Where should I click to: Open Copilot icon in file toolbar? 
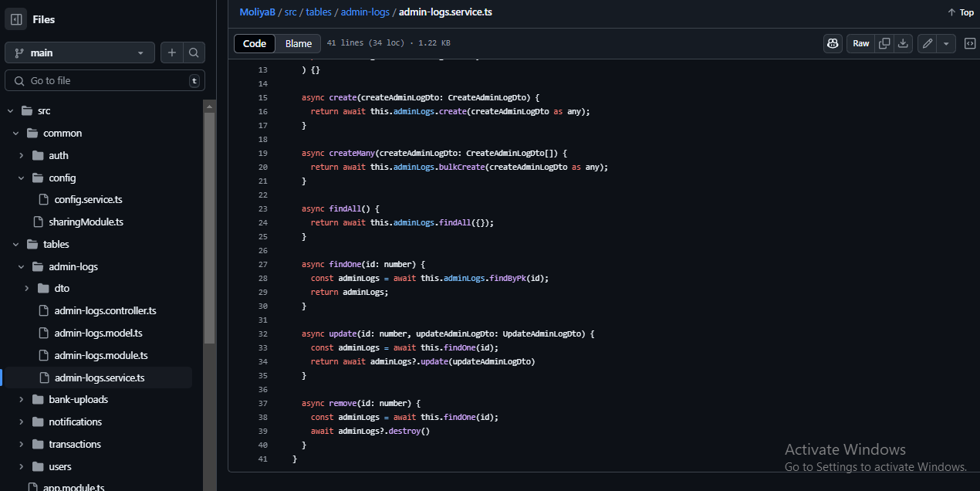click(x=833, y=43)
